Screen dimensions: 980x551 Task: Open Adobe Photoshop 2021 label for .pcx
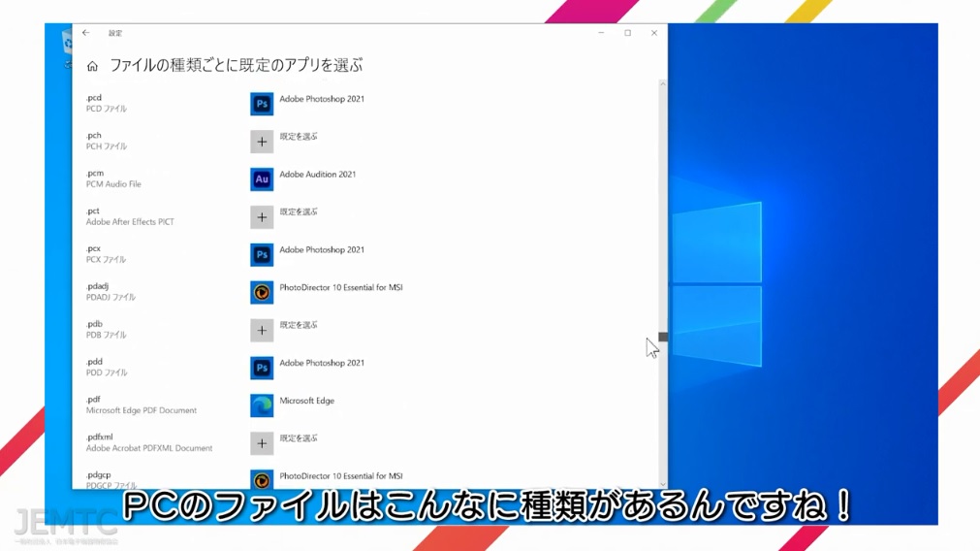322,249
